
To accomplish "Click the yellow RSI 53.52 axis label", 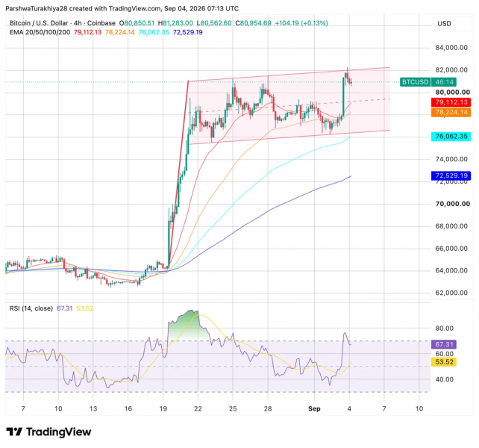I will point(444,362).
